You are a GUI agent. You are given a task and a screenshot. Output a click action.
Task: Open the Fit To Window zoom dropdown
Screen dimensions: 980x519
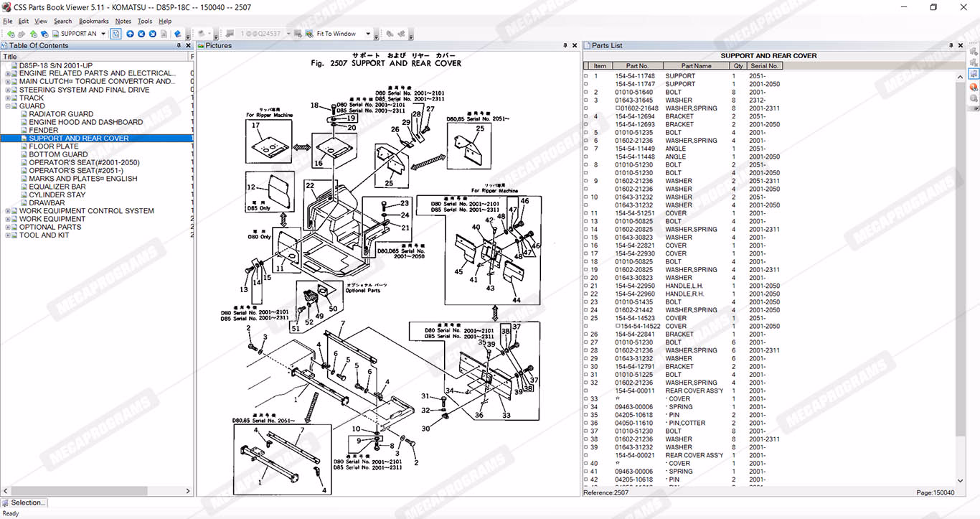pyautogui.click(x=368, y=34)
